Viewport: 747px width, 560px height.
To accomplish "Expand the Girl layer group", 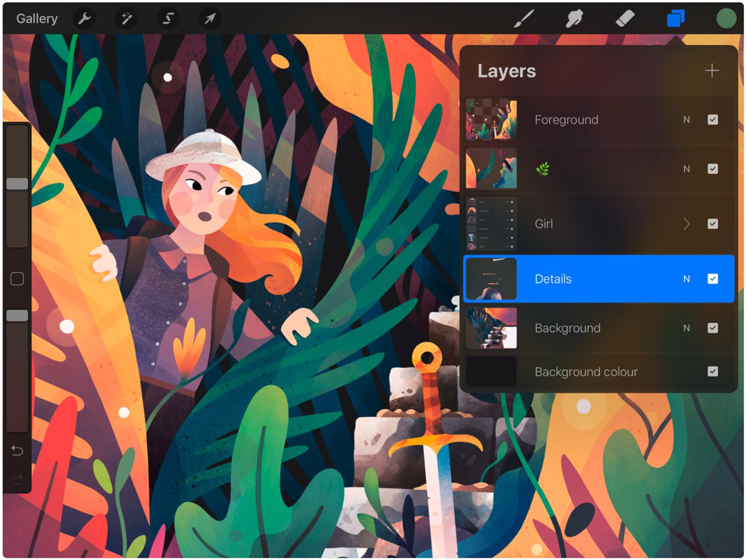I will point(686,224).
